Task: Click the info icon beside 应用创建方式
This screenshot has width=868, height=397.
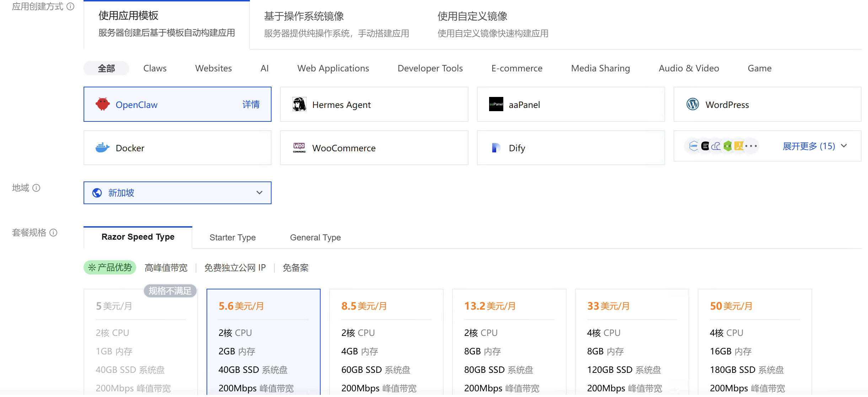Action: point(71,6)
